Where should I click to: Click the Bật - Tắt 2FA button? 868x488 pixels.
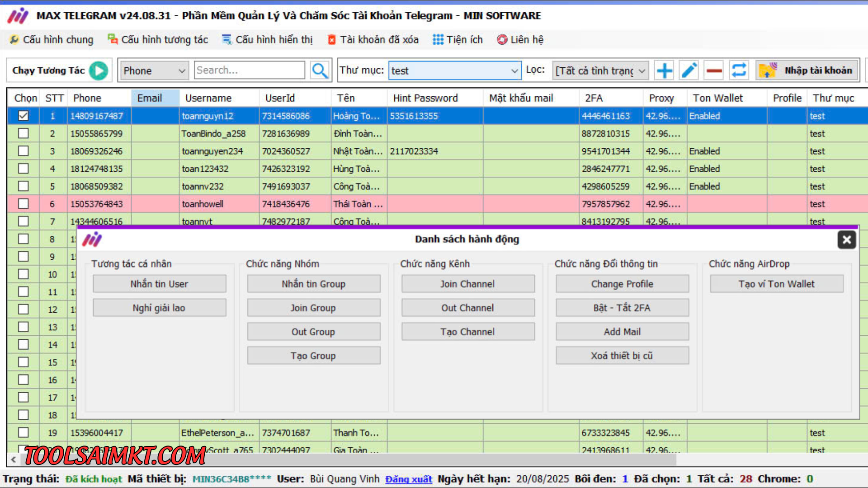point(623,308)
